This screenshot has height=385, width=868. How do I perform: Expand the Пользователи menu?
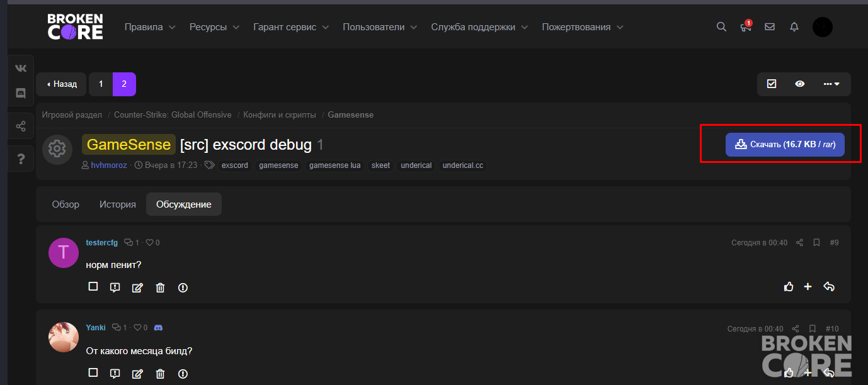pyautogui.click(x=380, y=27)
